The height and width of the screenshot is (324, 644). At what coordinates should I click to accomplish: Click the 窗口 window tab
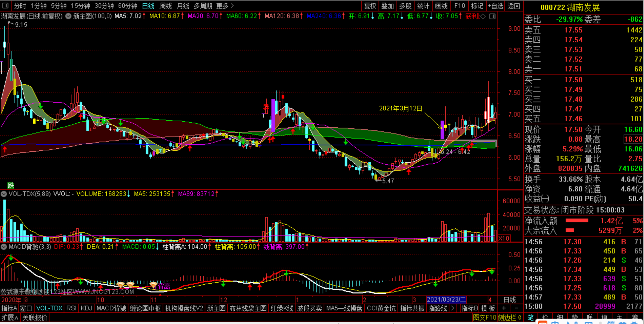[26, 308]
